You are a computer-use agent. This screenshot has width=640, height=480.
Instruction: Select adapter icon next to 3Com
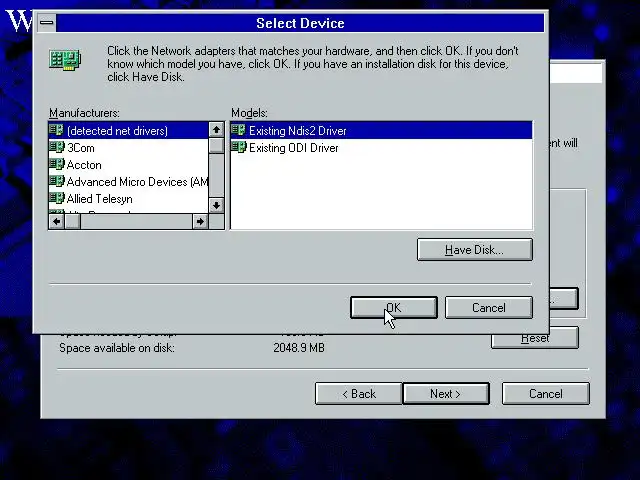pyautogui.click(x=56, y=147)
